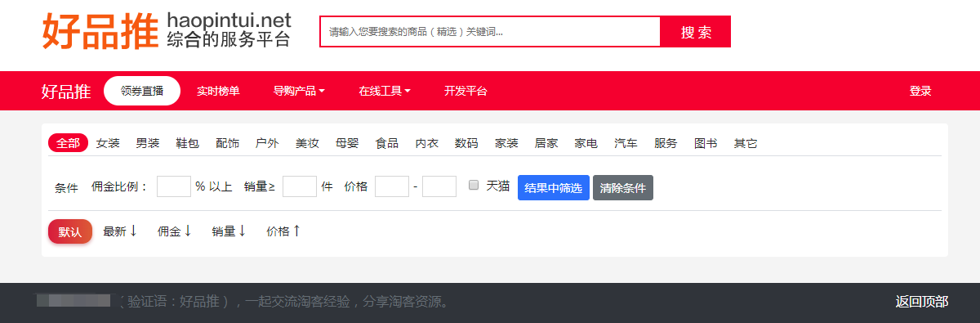Select the 其它 category
Image resolution: width=980 pixels, height=323 pixels.
coord(746,143)
